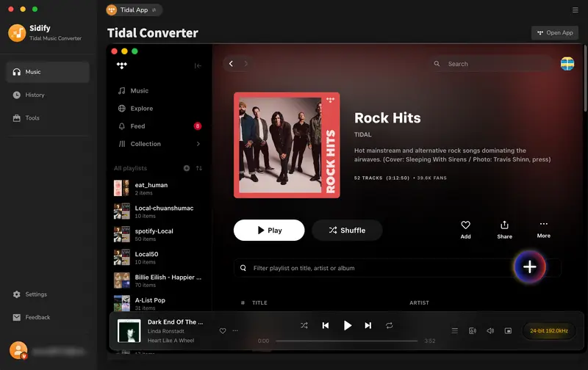
Task: Open the Local-chuanshumac playlist
Action: click(159, 211)
